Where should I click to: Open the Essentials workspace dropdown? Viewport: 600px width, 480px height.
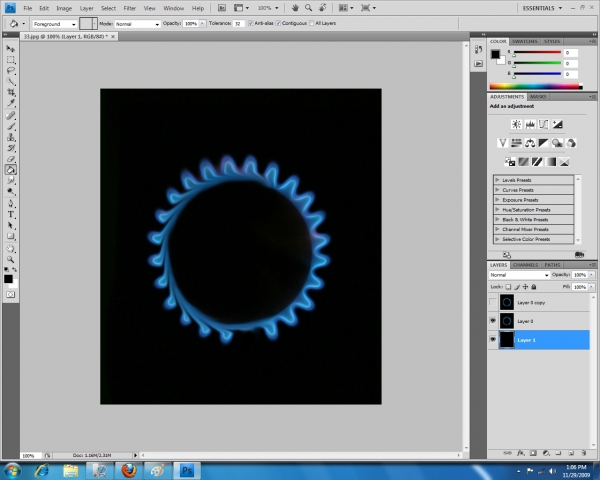542,8
